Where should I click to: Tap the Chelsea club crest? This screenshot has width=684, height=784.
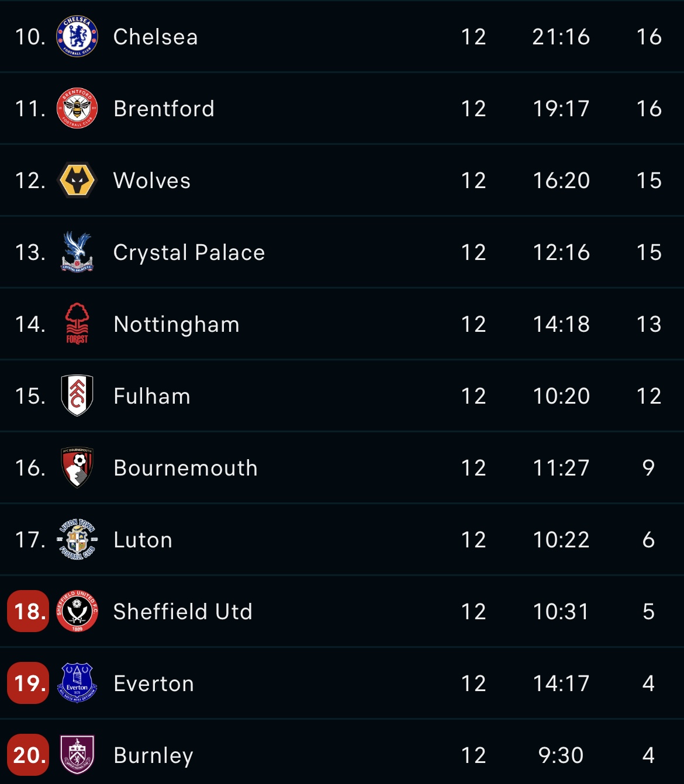point(77,37)
